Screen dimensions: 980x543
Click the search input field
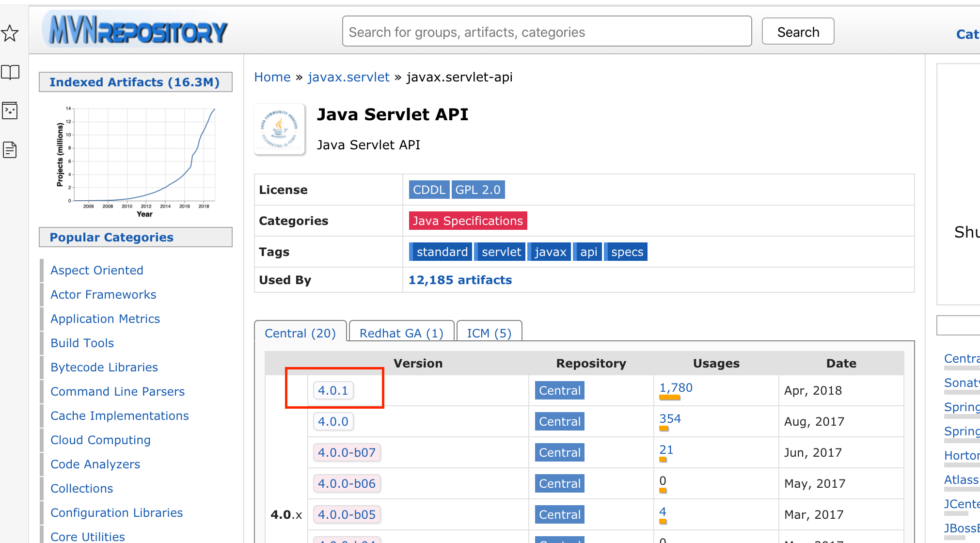pos(546,32)
